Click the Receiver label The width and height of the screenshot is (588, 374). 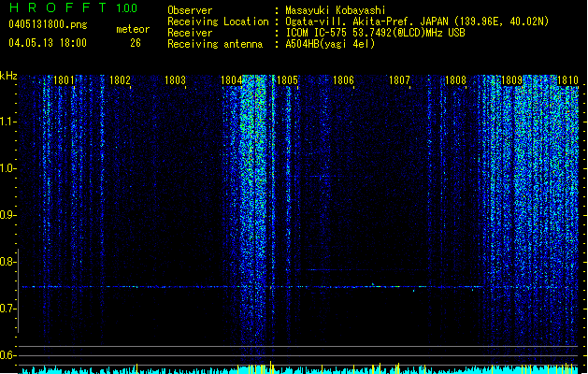(x=190, y=33)
